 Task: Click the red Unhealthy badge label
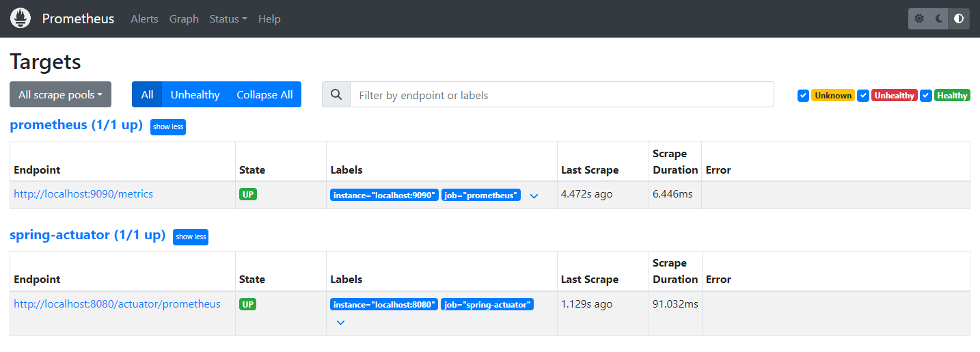[x=895, y=96]
